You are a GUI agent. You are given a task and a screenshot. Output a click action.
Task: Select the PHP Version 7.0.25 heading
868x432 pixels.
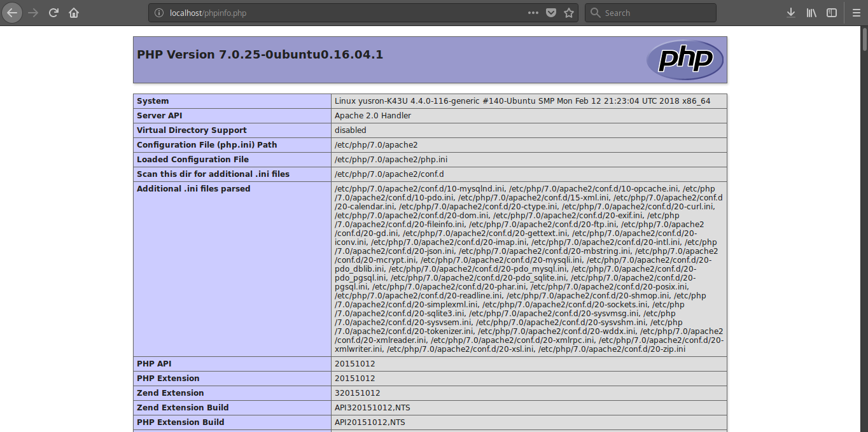coord(260,55)
